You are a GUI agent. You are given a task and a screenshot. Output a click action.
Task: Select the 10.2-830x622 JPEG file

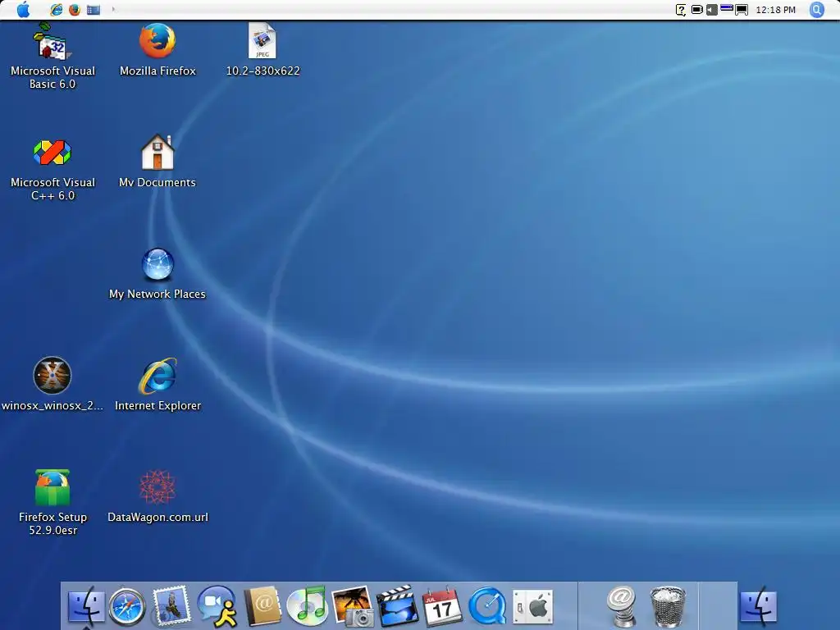click(262, 50)
